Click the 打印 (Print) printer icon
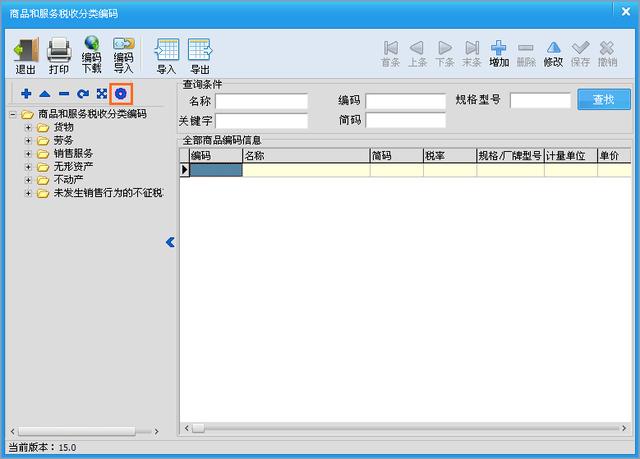This screenshot has height=459, width=640. 59,50
